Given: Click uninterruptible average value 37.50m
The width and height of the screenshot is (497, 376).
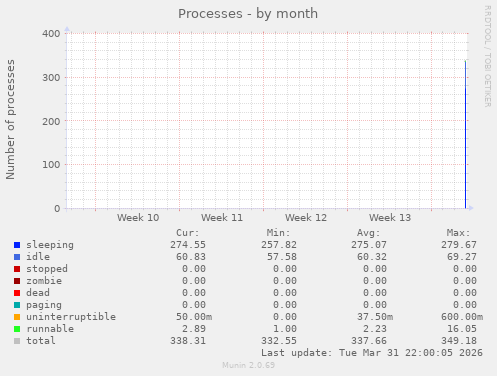Looking at the screenshot, I should (375, 317).
